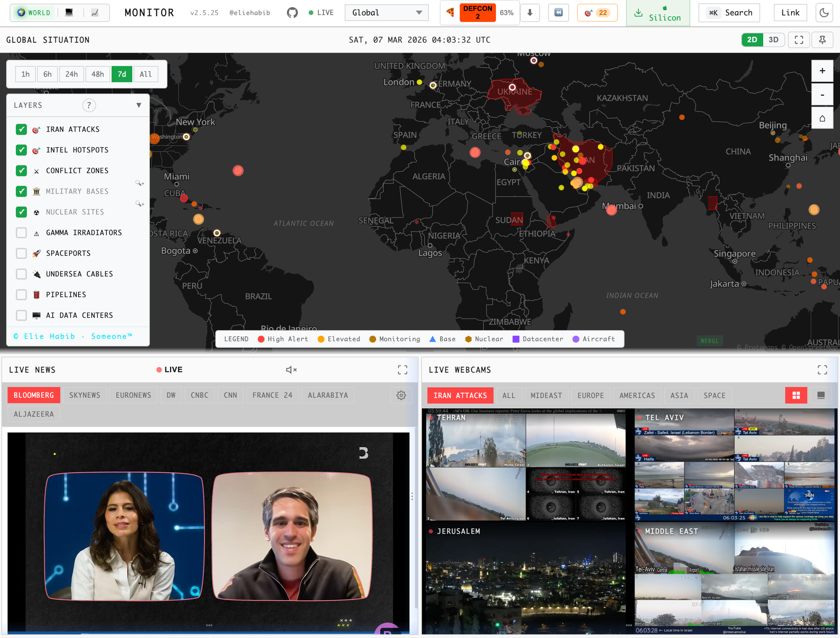Click the map home reset icon
Viewport: 840px width, 638px height.
click(x=822, y=118)
